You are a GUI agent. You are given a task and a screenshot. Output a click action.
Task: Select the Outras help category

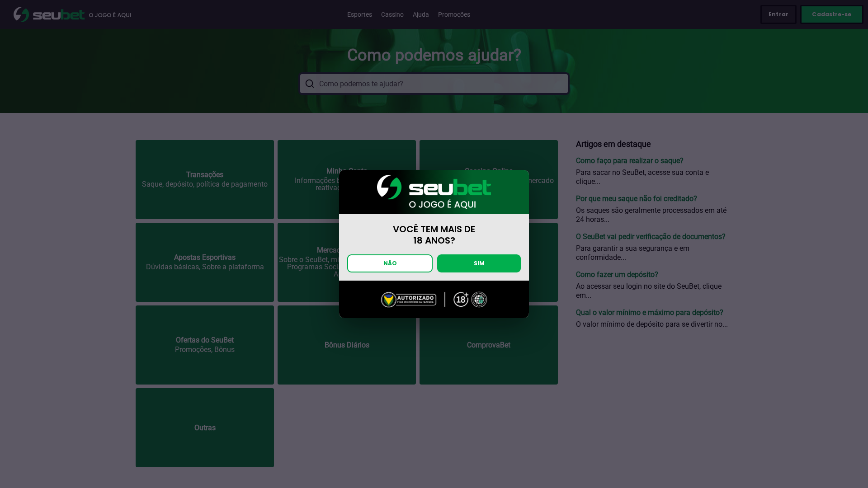click(x=205, y=427)
